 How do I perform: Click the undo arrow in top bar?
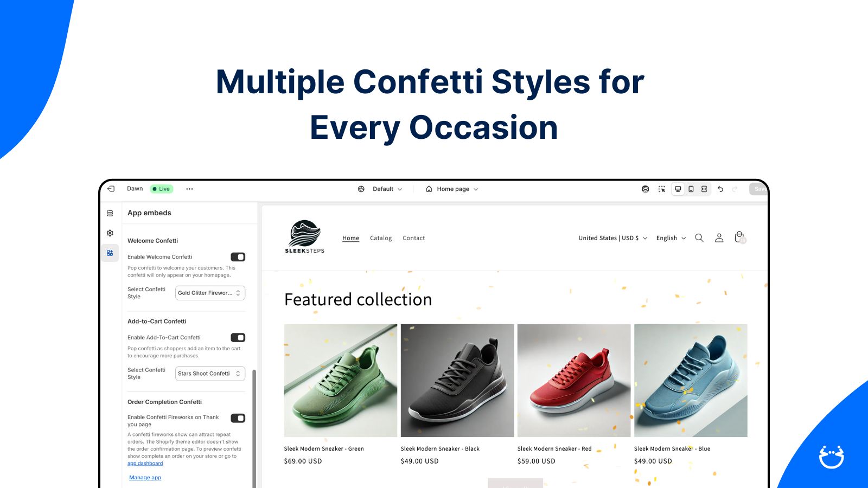click(x=720, y=189)
